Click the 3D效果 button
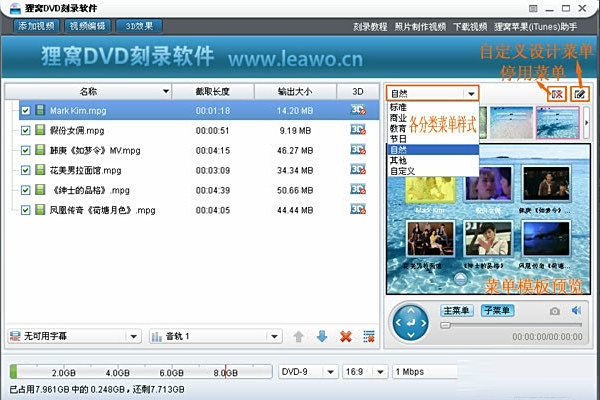600x400 pixels. click(139, 26)
